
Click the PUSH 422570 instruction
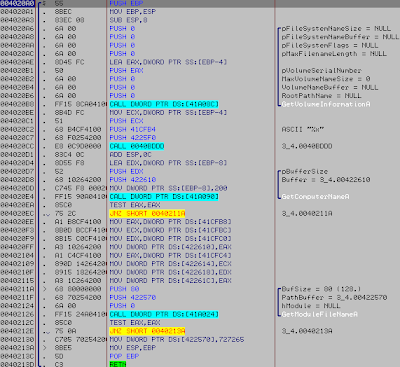pos(133,297)
